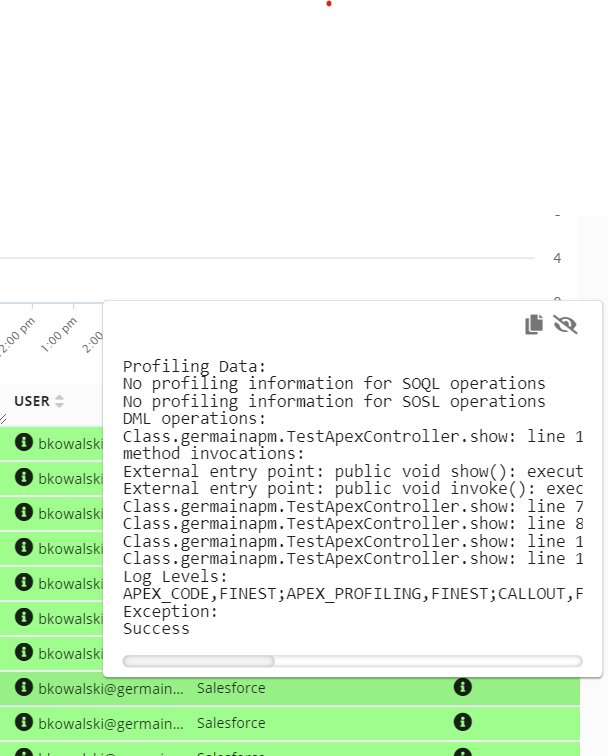Click bkowalski@germain... in first Salesforce row
608x756 pixels.
click(x=111, y=688)
